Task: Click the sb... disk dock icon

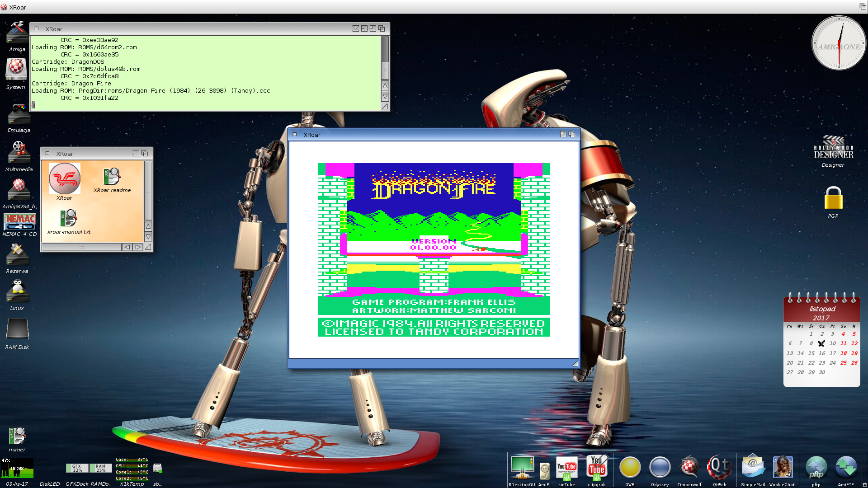Action: pos(157,469)
